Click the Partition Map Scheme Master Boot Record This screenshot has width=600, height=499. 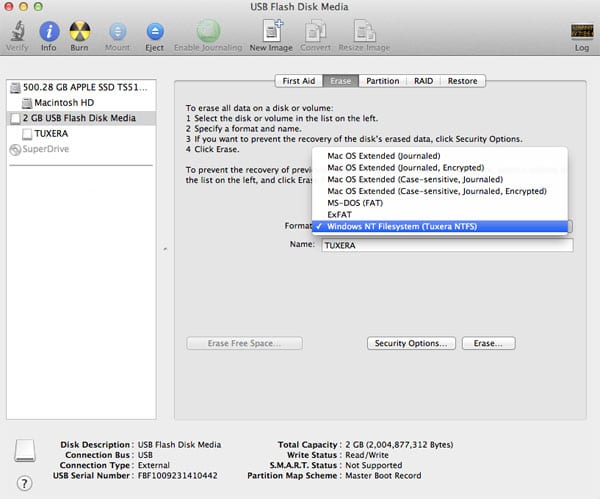click(383, 476)
